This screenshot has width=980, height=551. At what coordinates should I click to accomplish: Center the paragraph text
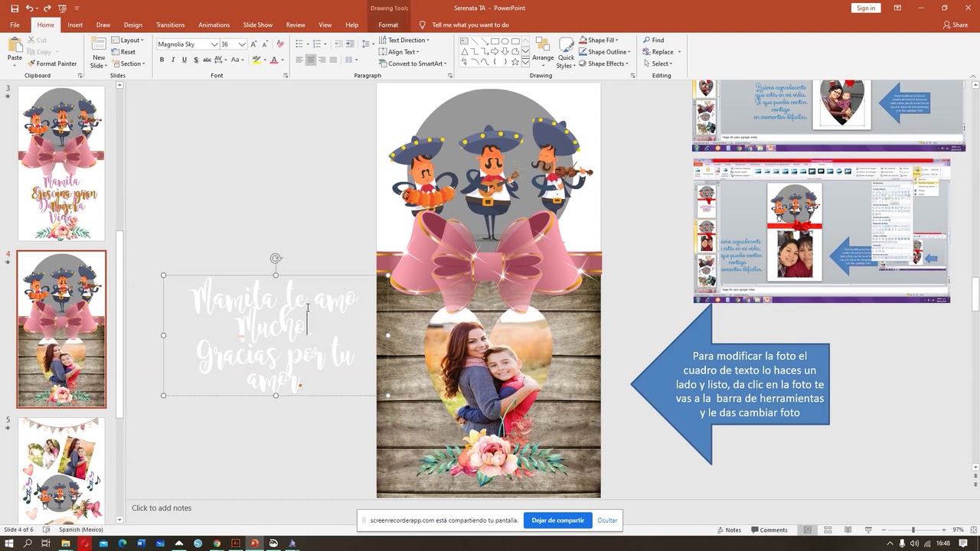click(311, 60)
